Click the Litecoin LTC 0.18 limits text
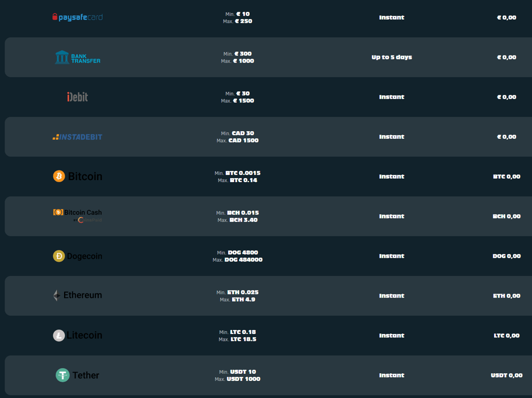The width and height of the screenshot is (532, 398). 238,335
